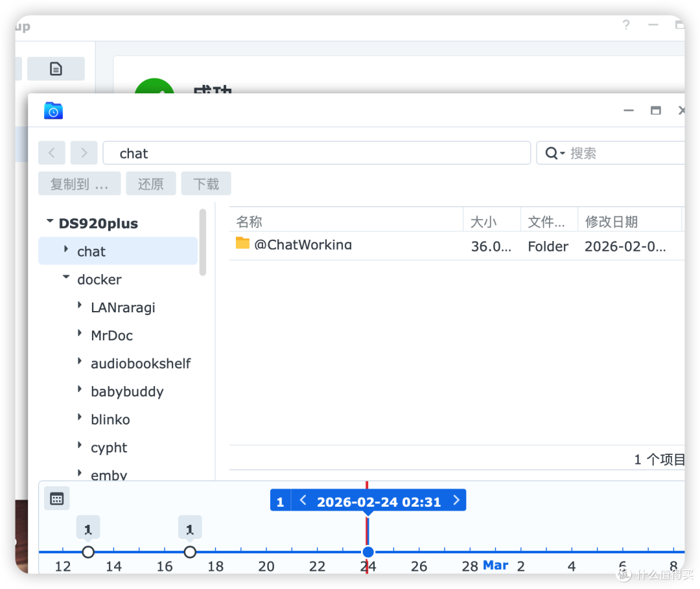700x589 pixels.
Task: Select the docker folder in tree
Action: pyautogui.click(x=99, y=279)
